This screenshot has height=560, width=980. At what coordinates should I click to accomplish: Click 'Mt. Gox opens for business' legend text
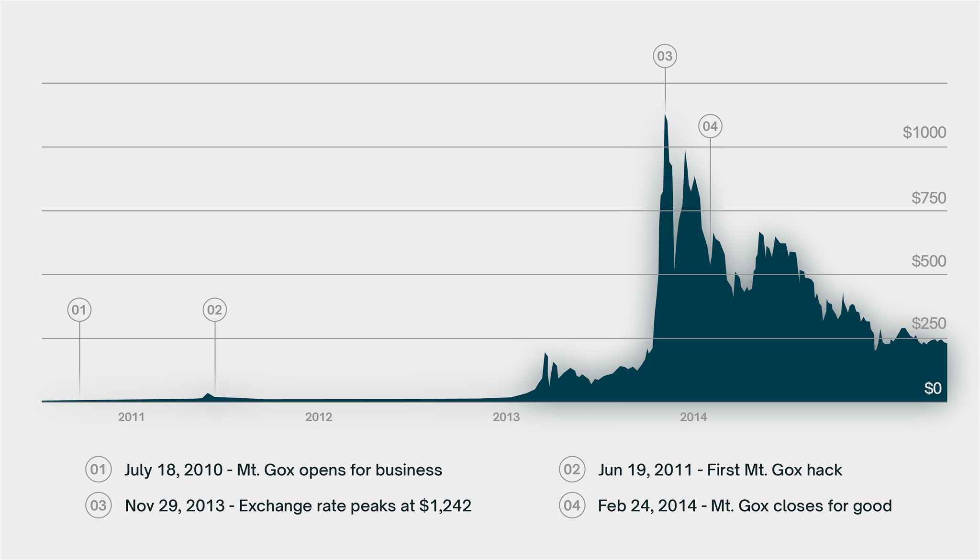tap(339, 470)
